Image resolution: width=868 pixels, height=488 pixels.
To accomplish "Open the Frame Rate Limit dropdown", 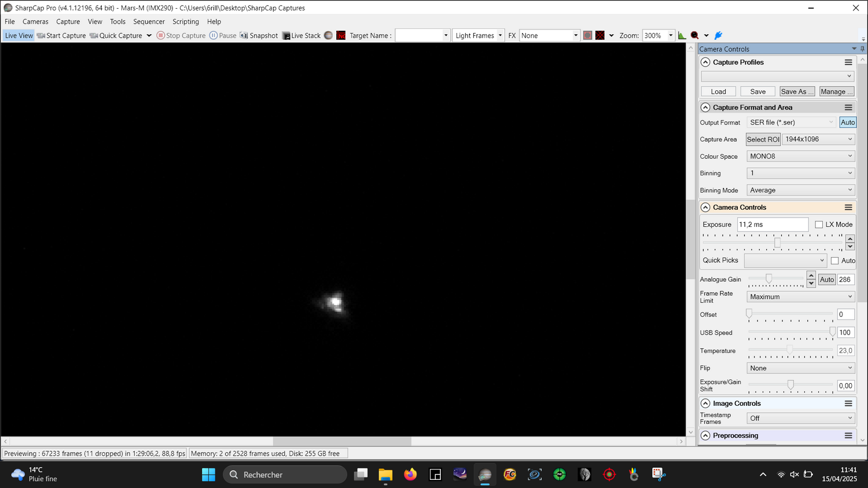I will [x=801, y=296].
